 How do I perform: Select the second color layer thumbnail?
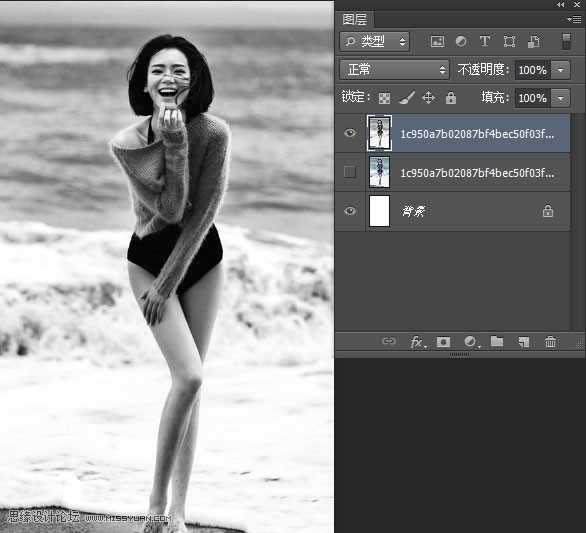coord(379,172)
